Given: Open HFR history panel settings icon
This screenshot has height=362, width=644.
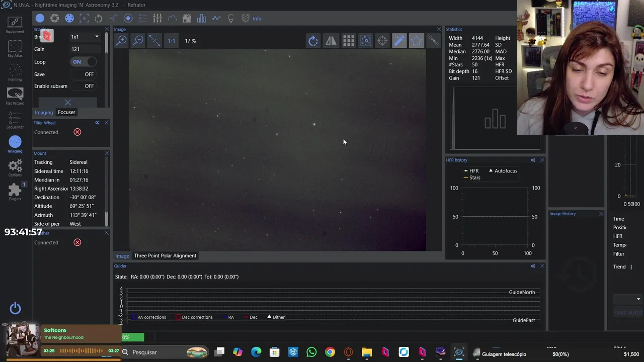Looking at the screenshot, I should (x=533, y=160).
